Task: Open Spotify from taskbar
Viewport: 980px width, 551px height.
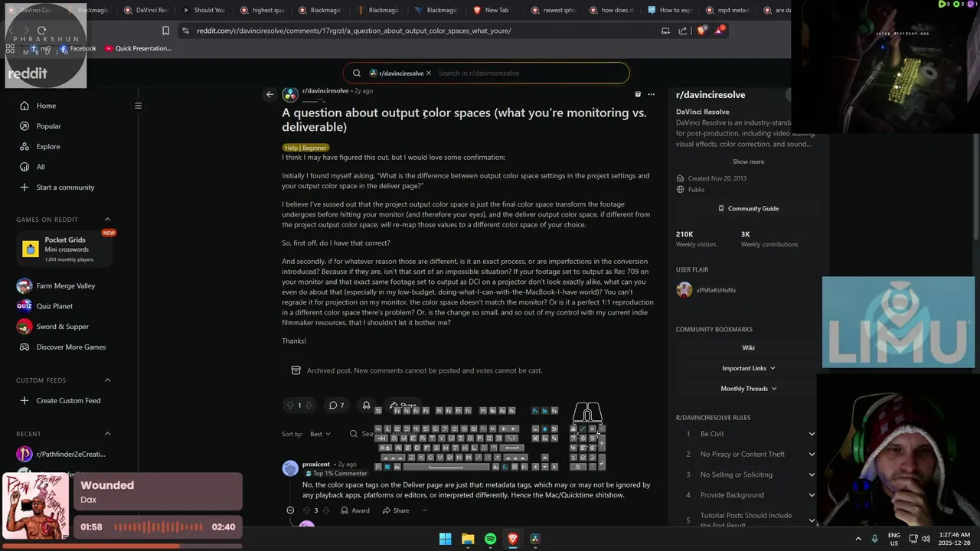Action: click(490, 539)
